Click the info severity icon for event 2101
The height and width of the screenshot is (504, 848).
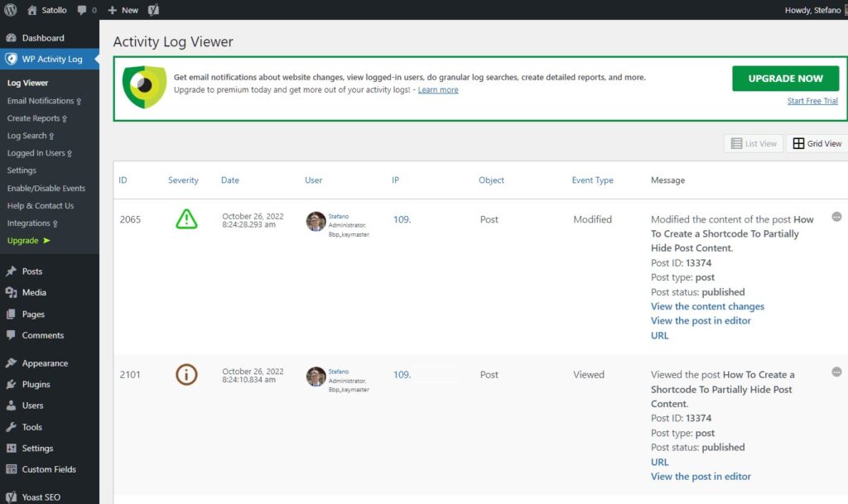coord(186,374)
